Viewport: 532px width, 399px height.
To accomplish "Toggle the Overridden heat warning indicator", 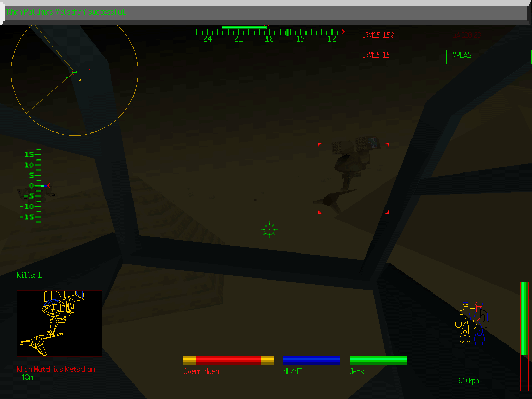I will coord(229,359).
